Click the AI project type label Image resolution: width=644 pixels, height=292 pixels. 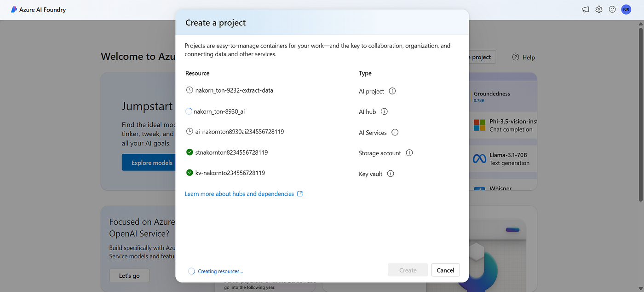point(371,91)
